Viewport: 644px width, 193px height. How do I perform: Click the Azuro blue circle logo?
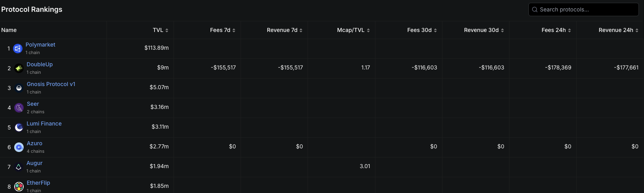pyautogui.click(x=19, y=147)
